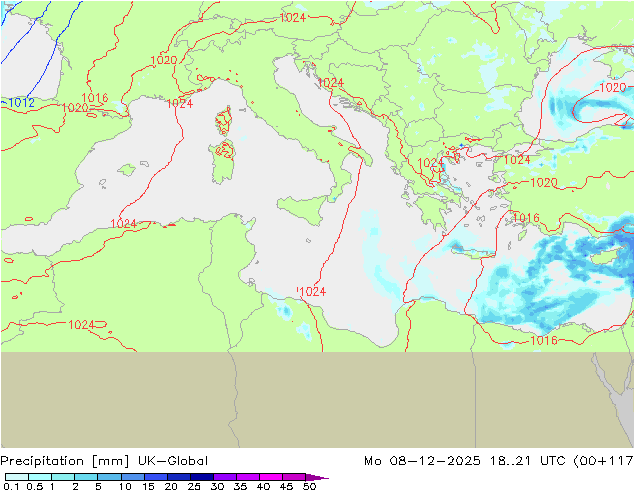Image resolution: width=634 pixels, height=490 pixels.
Task: Click the Sardinia island on the map
Action: (x=222, y=161)
